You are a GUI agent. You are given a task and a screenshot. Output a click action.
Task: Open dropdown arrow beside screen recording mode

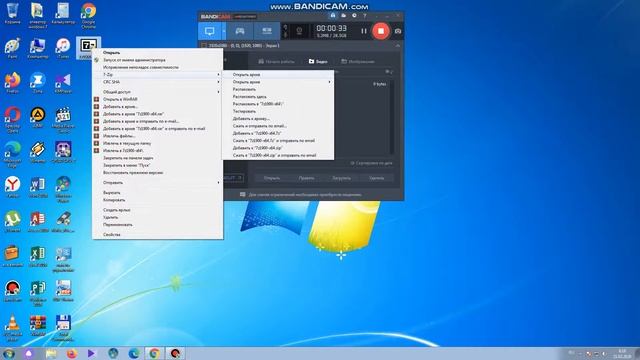[x=224, y=31]
